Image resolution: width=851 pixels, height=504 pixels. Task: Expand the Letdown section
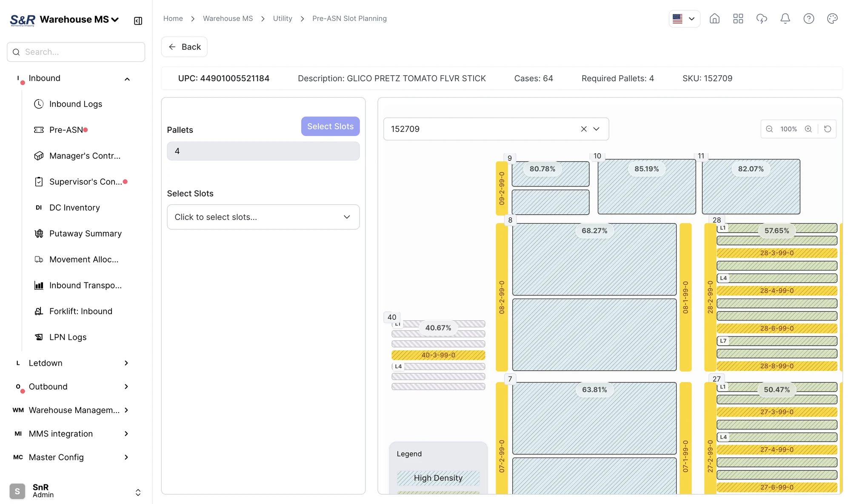[x=126, y=363]
